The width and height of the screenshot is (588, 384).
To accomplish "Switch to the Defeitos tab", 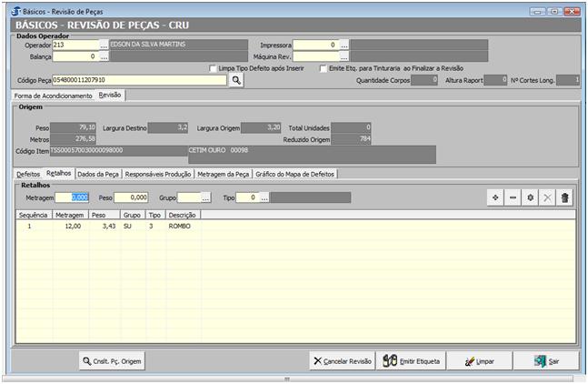I will coord(28,173).
